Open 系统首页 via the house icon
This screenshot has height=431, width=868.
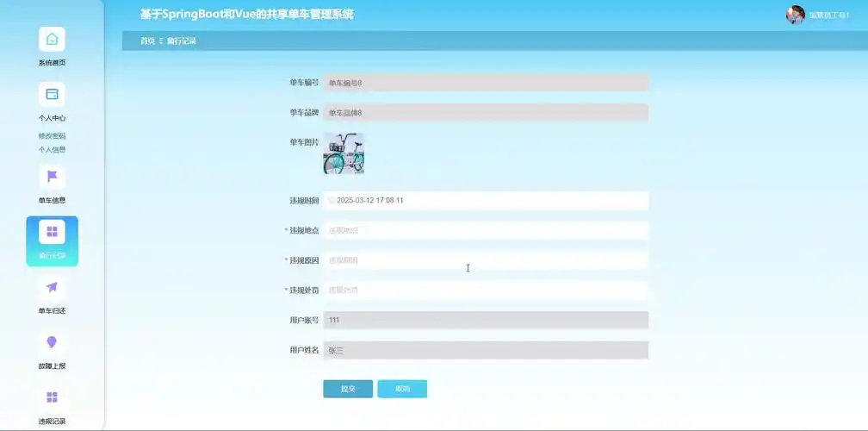coord(52,40)
